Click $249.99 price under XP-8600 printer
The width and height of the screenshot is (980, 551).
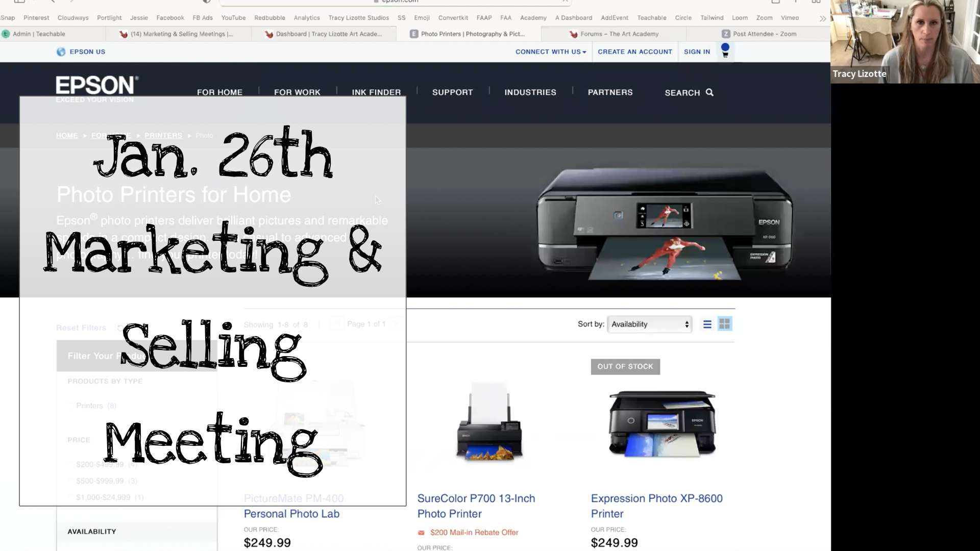[614, 543]
